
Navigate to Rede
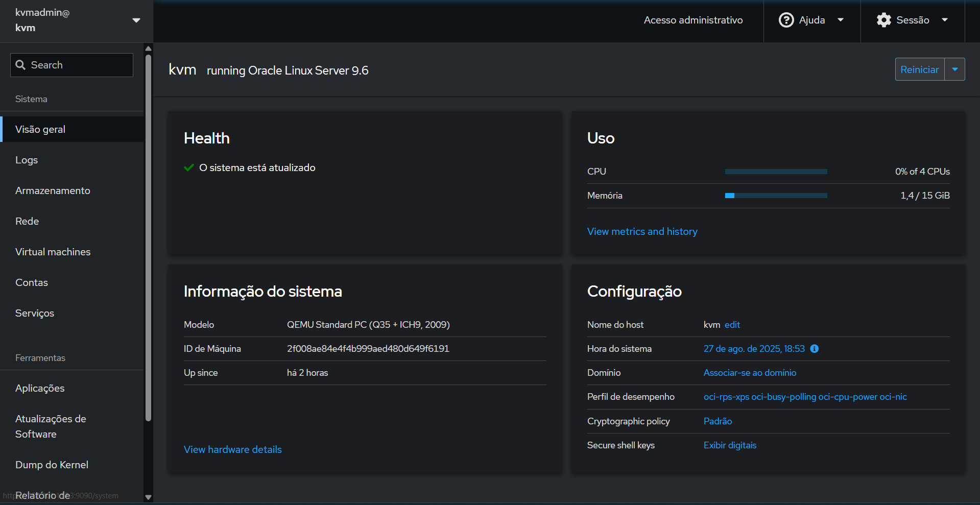(x=73, y=221)
